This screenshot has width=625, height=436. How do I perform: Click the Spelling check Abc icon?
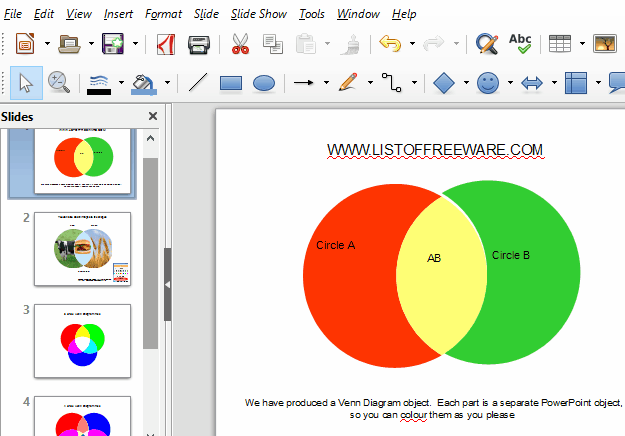click(x=520, y=43)
